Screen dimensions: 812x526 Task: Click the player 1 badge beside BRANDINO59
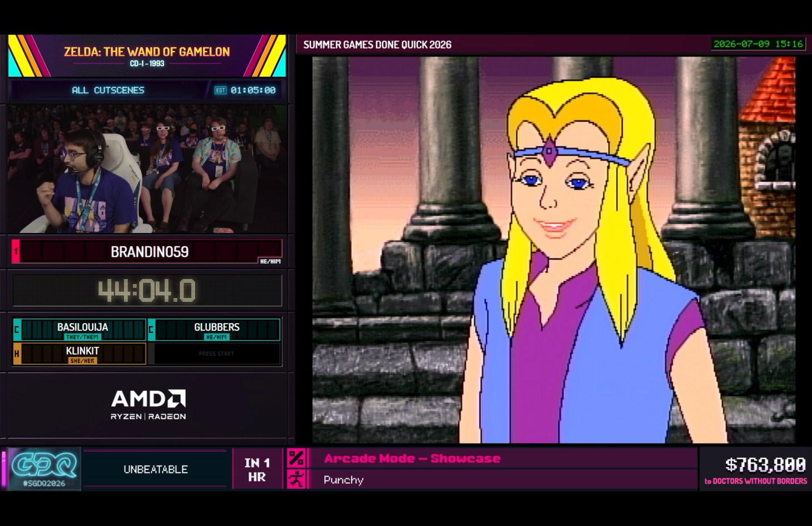16,251
